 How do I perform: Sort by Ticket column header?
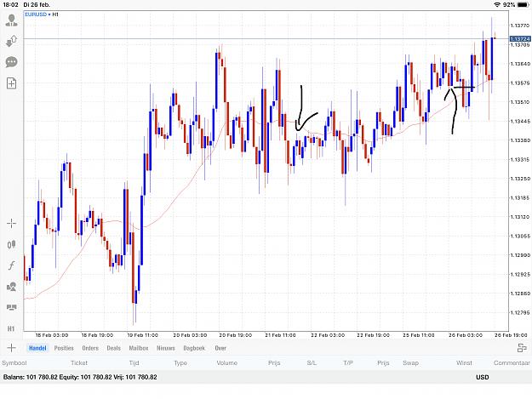79,363
